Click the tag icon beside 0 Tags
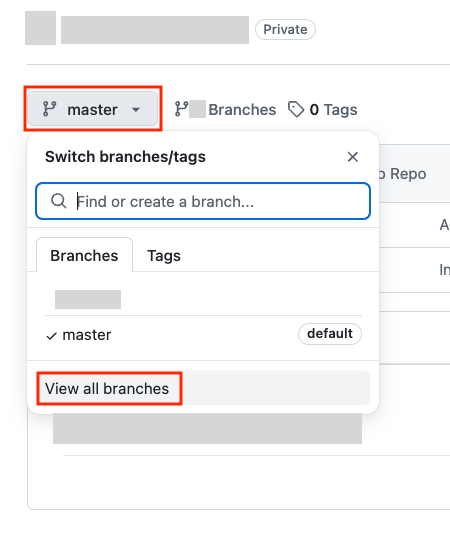 tap(296, 109)
